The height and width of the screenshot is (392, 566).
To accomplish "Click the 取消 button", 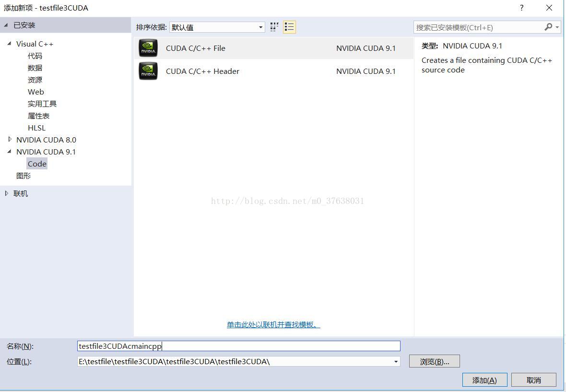I will (x=533, y=380).
